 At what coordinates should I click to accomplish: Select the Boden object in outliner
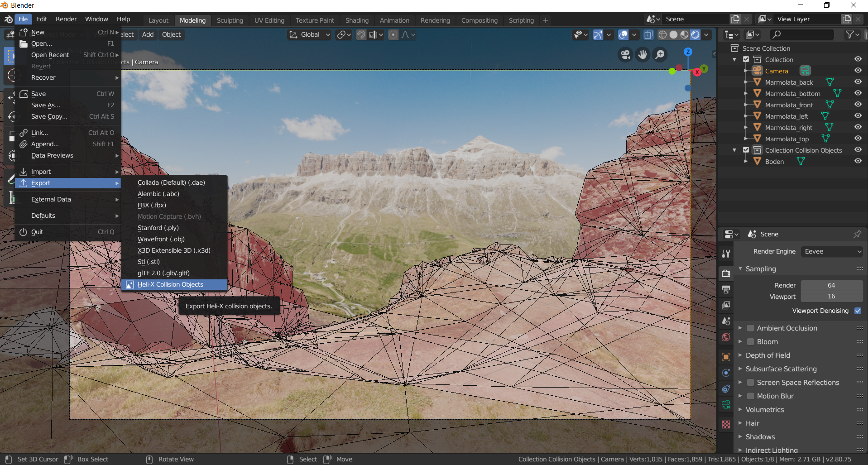tap(774, 162)
